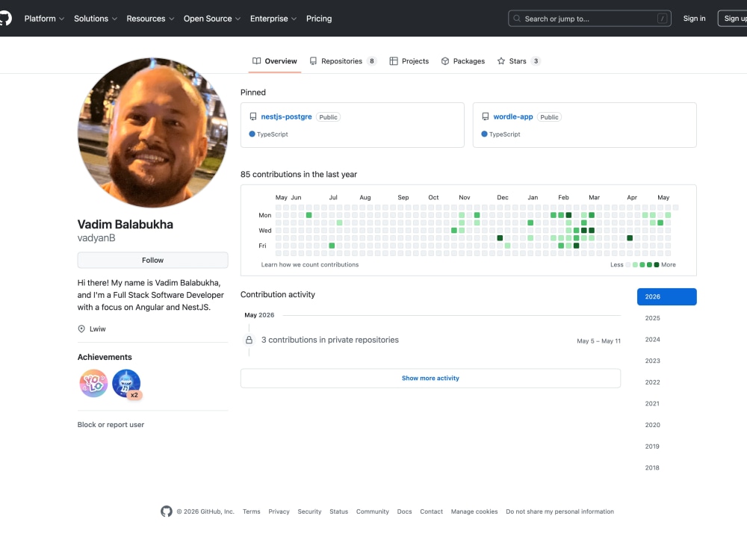Viewport: 747px width, 560px height.
Task: Click the package cube icon beside Packages
Action: tap(445, 61)
